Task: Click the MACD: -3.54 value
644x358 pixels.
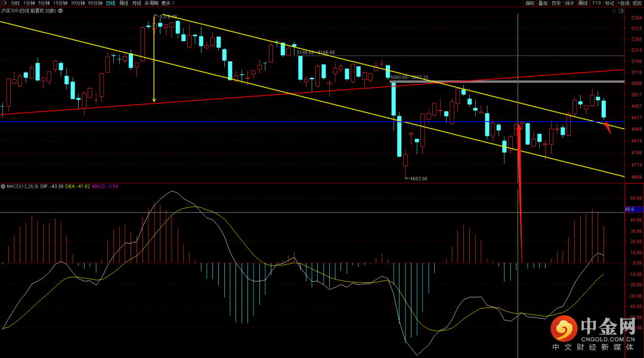Action: click(x=105, y=186)
